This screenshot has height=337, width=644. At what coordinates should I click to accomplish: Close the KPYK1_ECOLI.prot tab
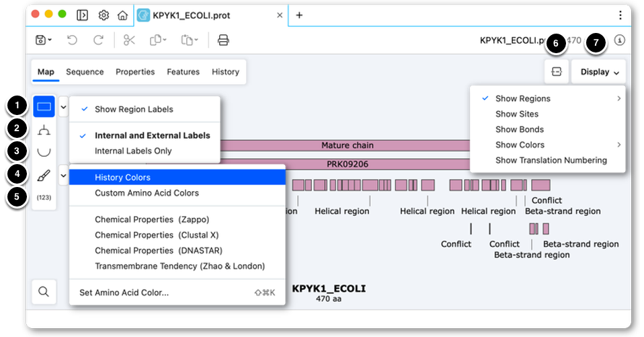click(280, 15)
